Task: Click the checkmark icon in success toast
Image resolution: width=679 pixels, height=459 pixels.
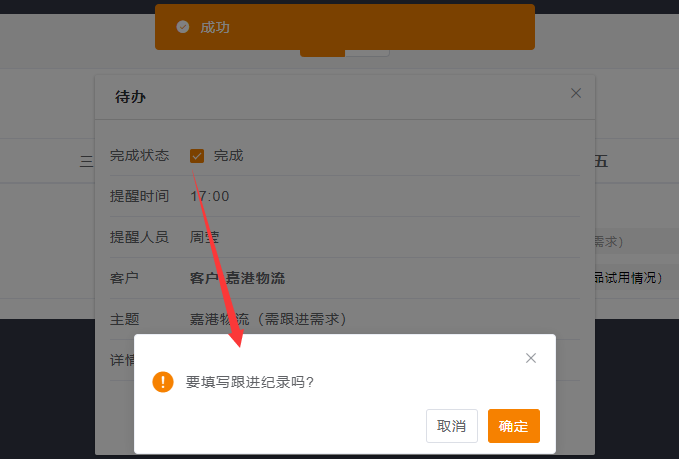Action: (x=183, y=27)
